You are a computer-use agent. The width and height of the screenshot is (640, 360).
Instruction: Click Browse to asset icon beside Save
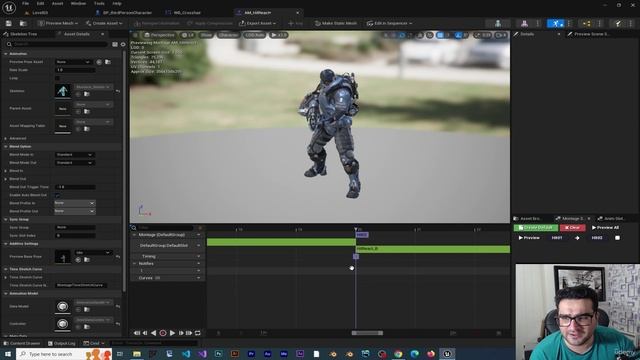23,23
